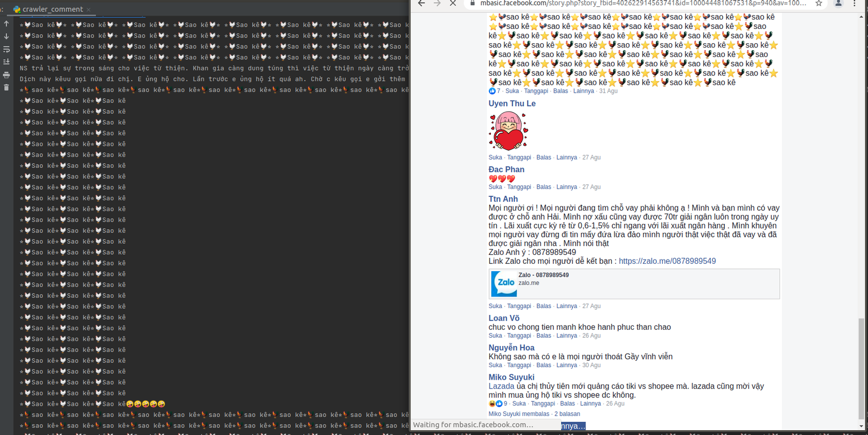This screenshot has height=435, width=868.
Task: Like Đac Phan's comment with Suka
Action: click(x=495, y=187)
